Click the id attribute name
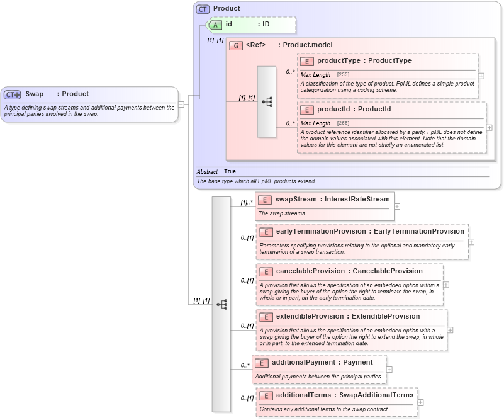The width and height of the screenshot is (504, 420). tap(229, 24)
